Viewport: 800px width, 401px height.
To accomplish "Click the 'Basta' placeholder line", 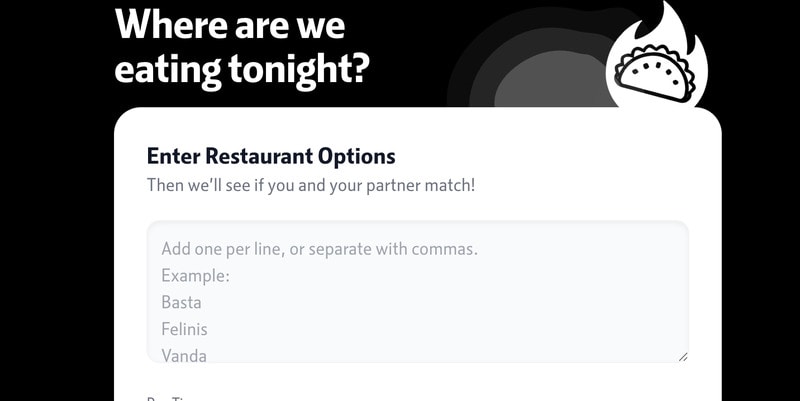I will pyautogui.click(x=182, y=301).
